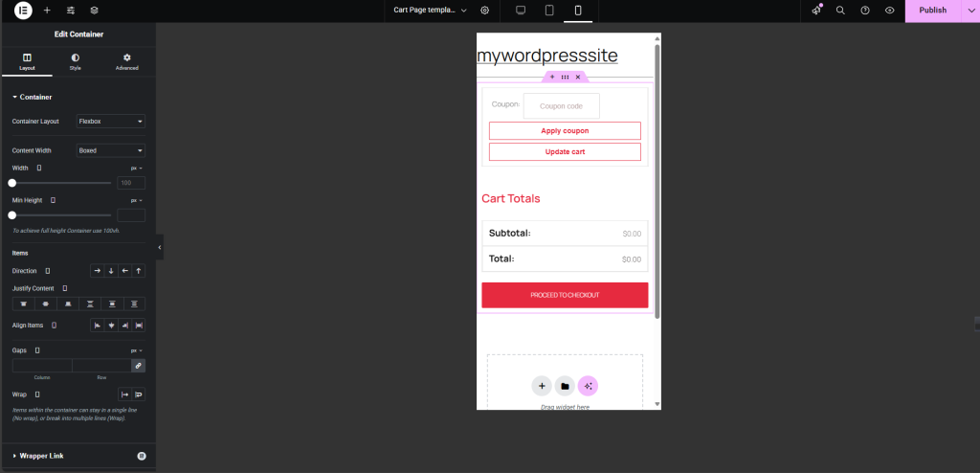
Task: Add a new element with plus icon
Action: click(47, 10)
